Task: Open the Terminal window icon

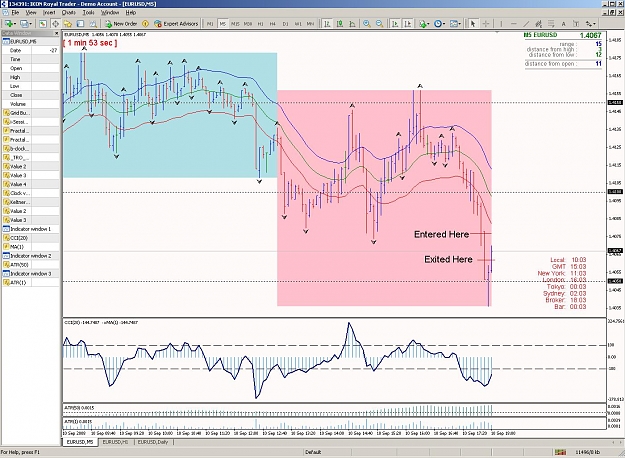Action: pyautogui.click(x=80, y=24)
